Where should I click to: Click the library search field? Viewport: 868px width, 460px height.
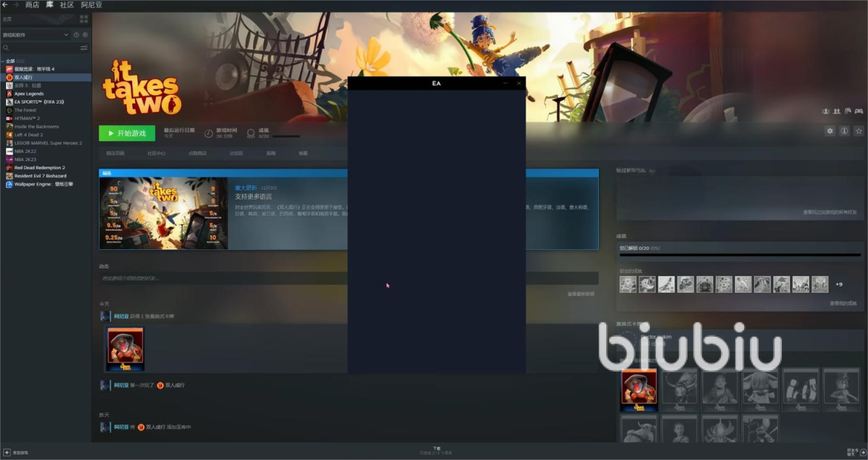tap(41, 48)
